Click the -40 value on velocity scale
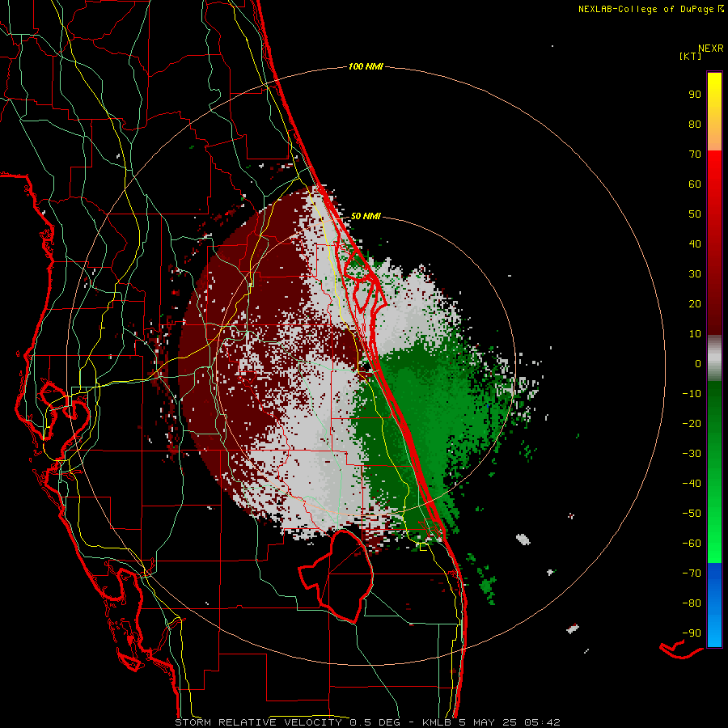The width and height of the screenshot is (728, 728). tap(692, 484)
